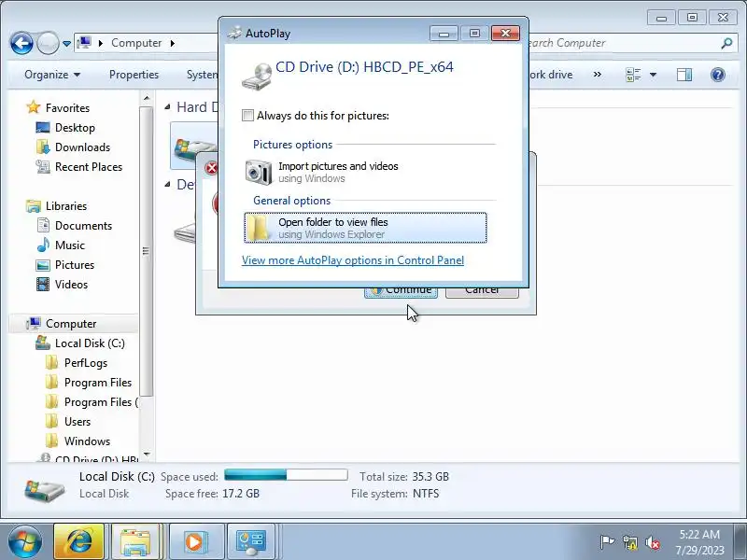Close the AutoPlay dialog
Viewport: 747px width, 560px height.
point(505,34)
